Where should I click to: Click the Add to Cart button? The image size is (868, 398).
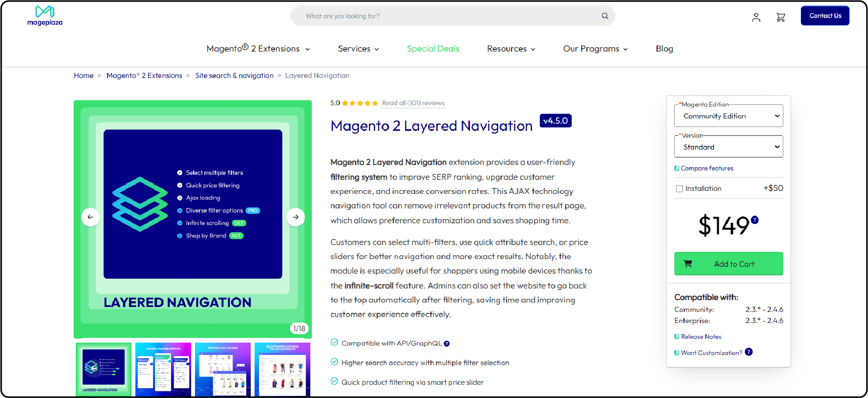click(728, 264)
